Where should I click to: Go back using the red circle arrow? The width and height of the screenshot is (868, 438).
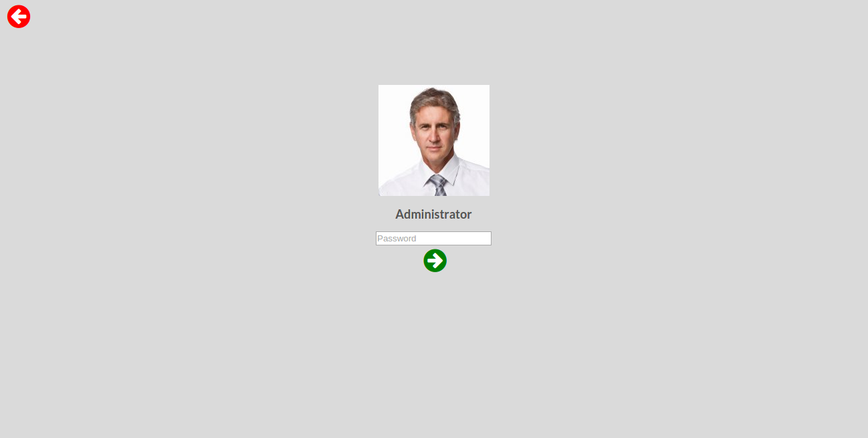[19, 17]
